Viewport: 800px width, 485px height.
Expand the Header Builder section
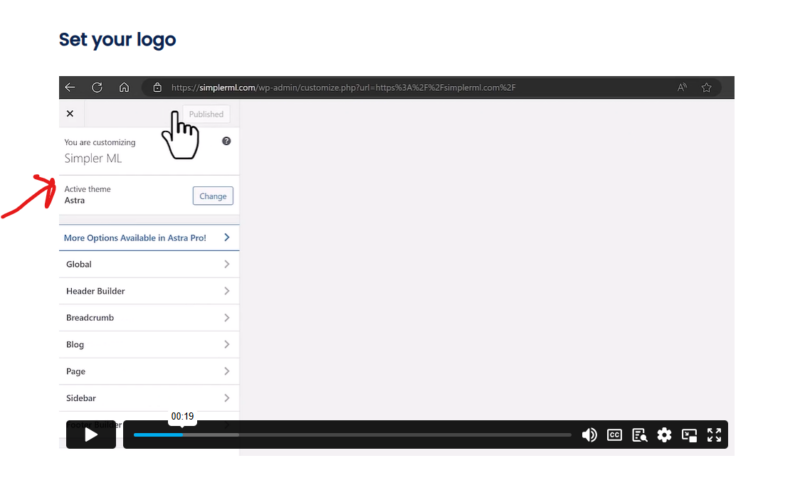(148, 291)
